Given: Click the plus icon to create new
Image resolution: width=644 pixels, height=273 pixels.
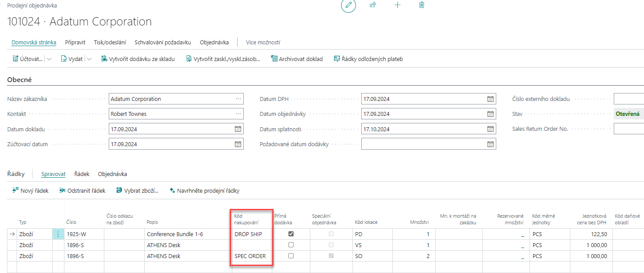Looking at the screenshot, I should pos(398,5).
